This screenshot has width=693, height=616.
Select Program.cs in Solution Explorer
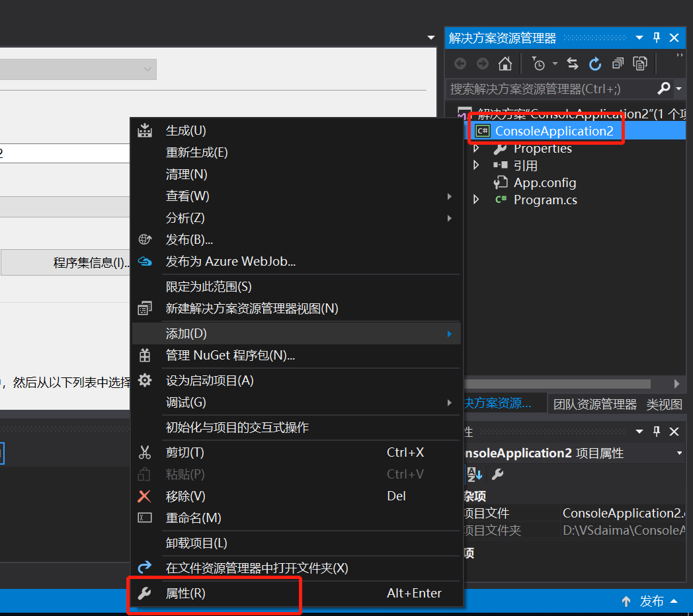tap(546, 200)
